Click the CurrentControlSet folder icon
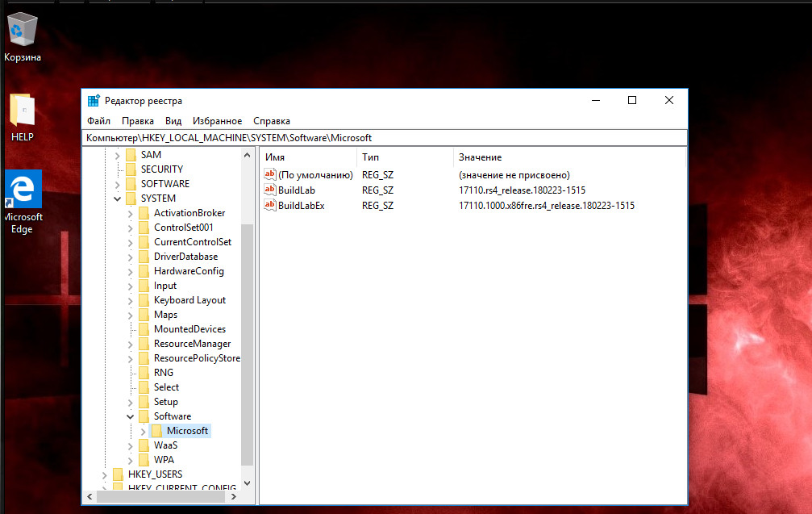Image resolution: width=812 pixels, height=514 pixels. tap(144, 242)
